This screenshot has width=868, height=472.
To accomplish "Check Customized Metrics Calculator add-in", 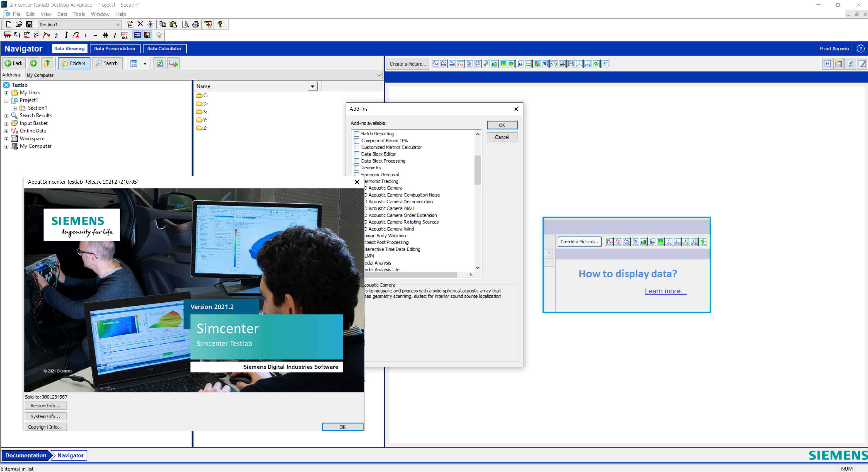I will (356, 147).
